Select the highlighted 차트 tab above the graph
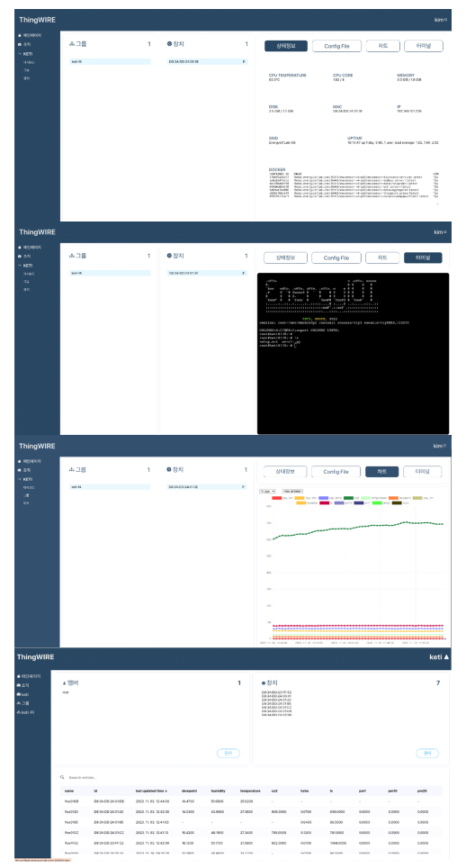The height and width of the screenshot is (868, 475). 381,472
